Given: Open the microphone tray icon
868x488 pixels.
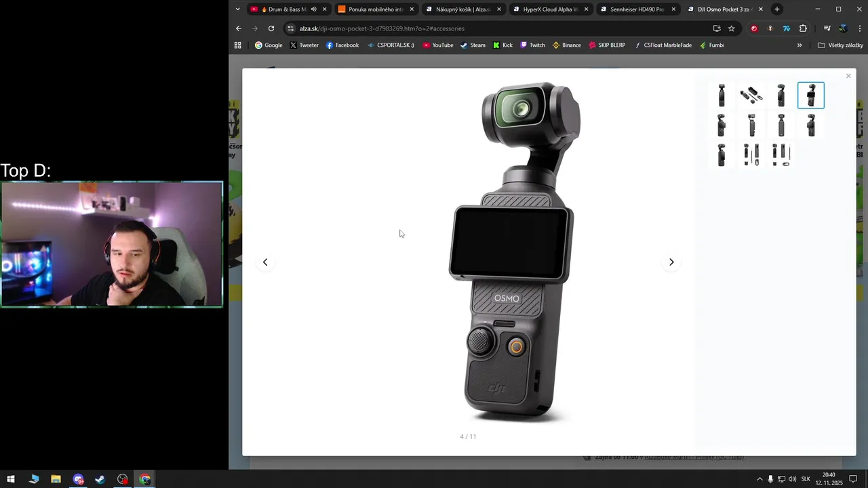Looking at the screenshot, I should (x=770, y=479).
